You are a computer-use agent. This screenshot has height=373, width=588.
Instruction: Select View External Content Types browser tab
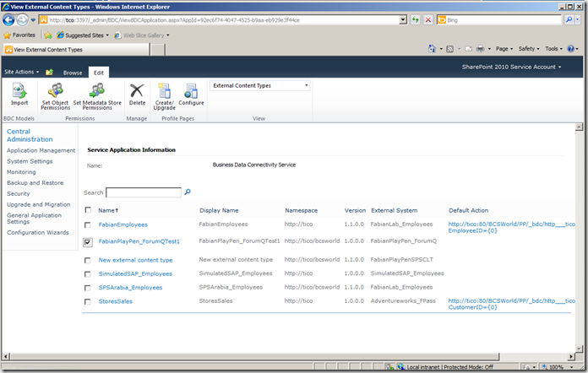click(76, 50)
